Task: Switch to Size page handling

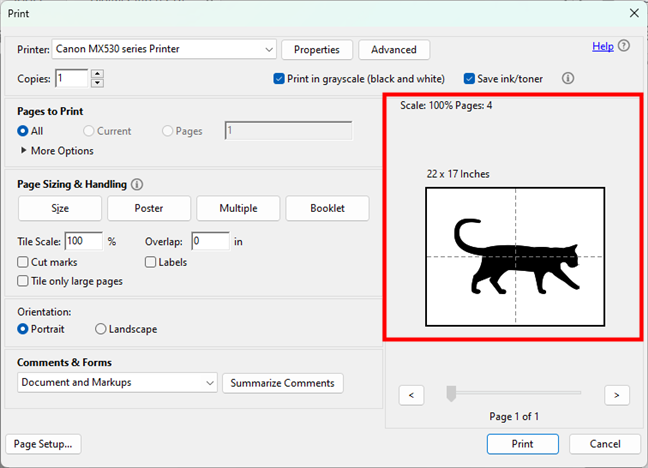Action: click(x=60, y=208)
